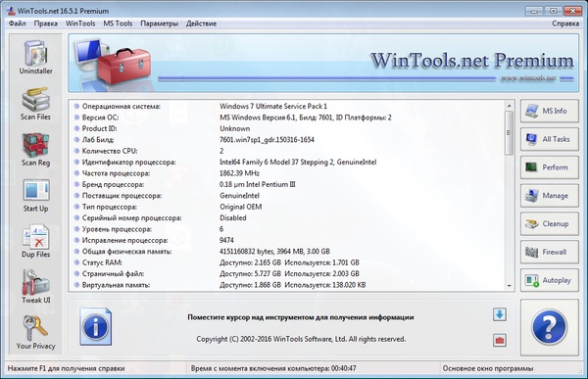Open the Manage tools
This screenshot has height=379, width=588.
550,196
